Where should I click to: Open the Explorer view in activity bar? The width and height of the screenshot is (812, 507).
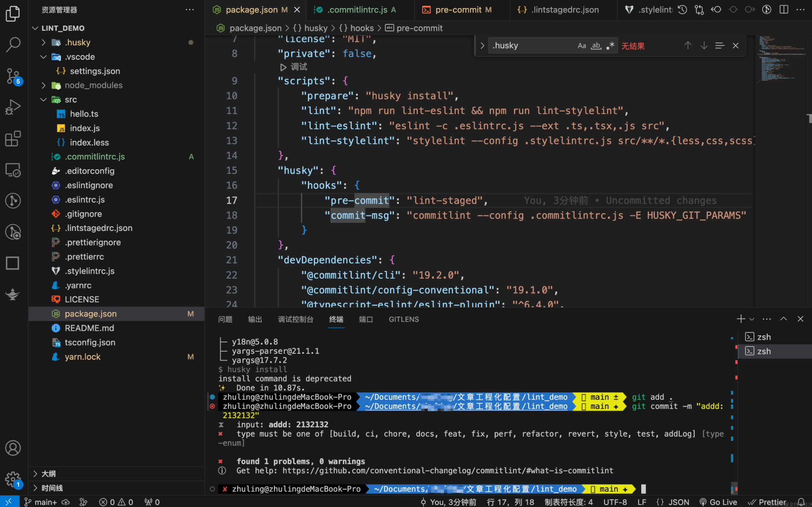point(13,14)
